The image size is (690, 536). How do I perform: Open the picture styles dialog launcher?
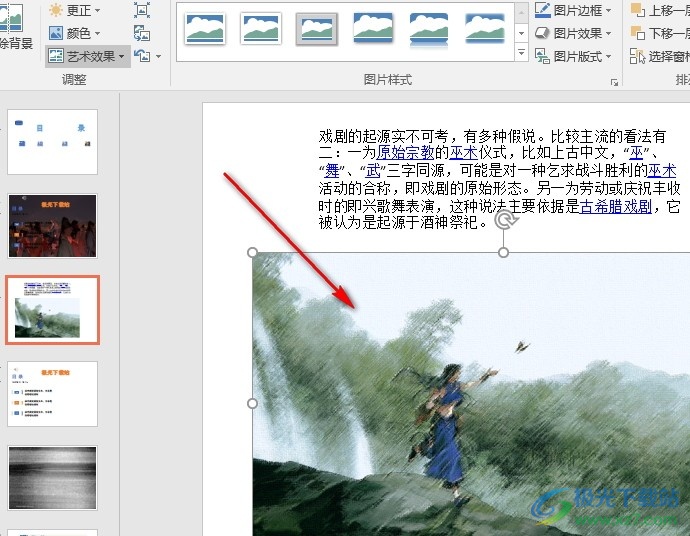(x=614, y=82)
